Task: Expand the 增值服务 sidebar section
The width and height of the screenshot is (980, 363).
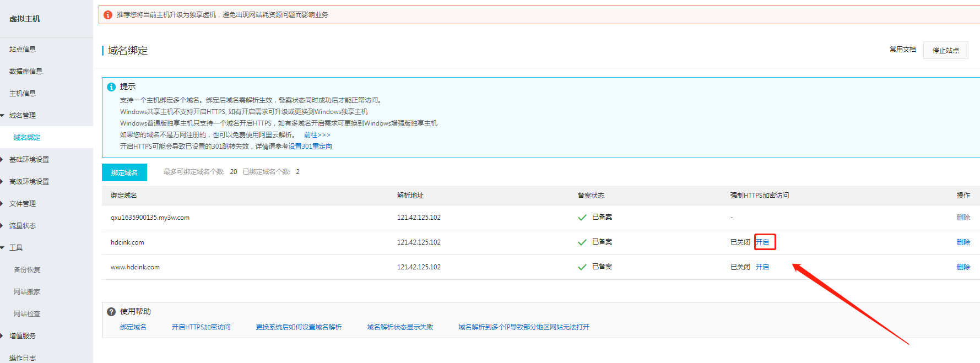Action: click(2, 336)
